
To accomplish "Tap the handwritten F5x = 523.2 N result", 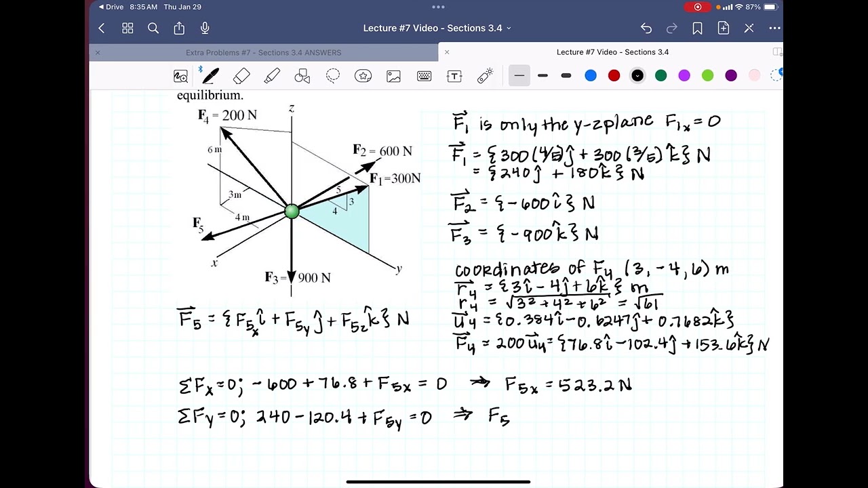I will point(568,386).
